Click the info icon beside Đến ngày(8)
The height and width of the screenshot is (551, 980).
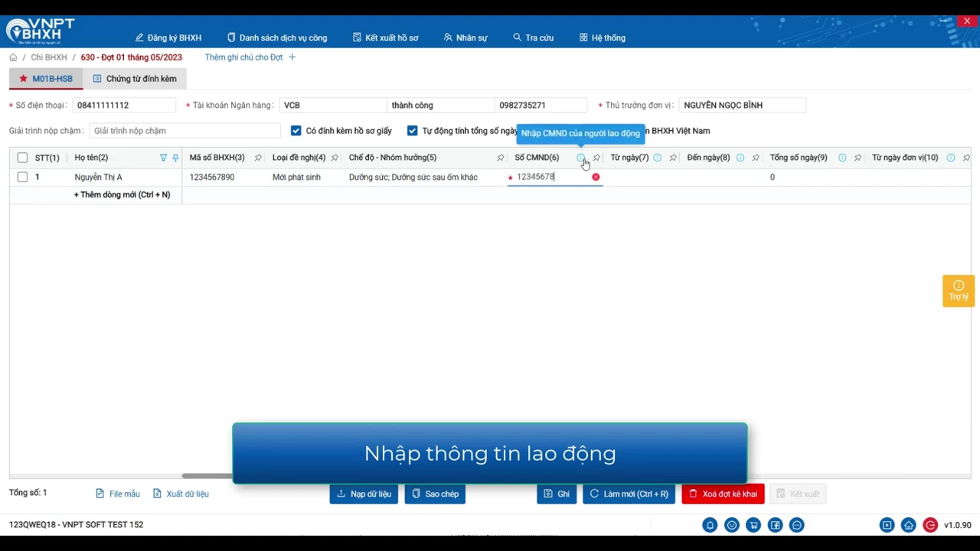point(740,158)
